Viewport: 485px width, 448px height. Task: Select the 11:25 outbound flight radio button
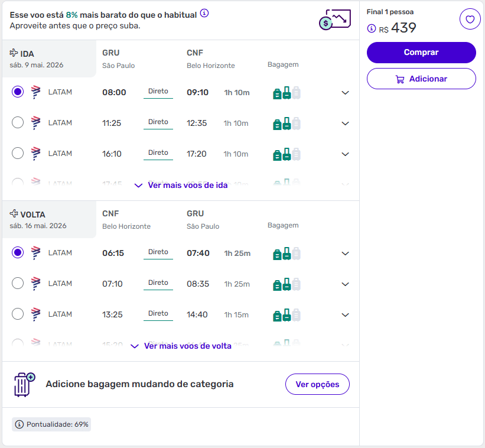coord(18,123)
